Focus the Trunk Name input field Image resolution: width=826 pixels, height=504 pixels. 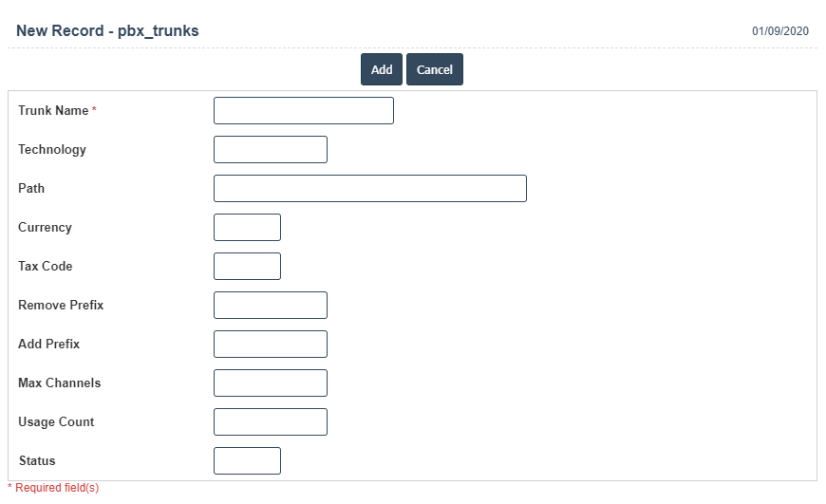304,111
